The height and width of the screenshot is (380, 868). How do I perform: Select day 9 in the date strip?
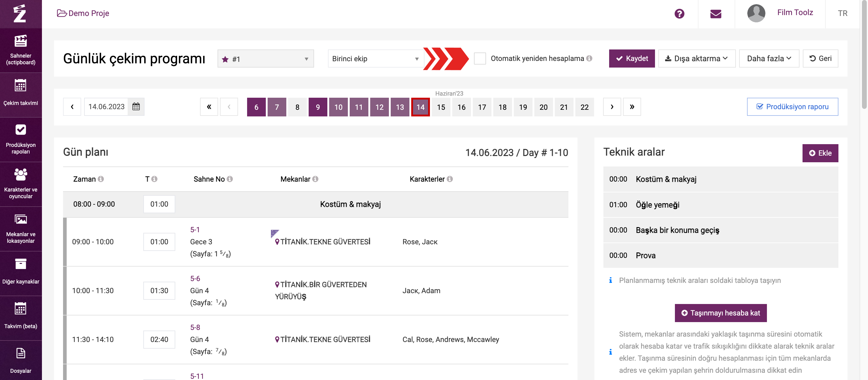click(x=318, y=107)
